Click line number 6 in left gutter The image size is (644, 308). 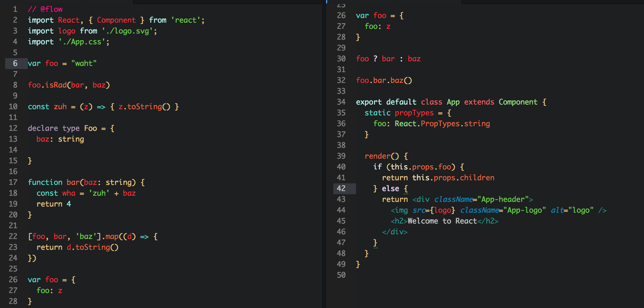tap(15, 63)
